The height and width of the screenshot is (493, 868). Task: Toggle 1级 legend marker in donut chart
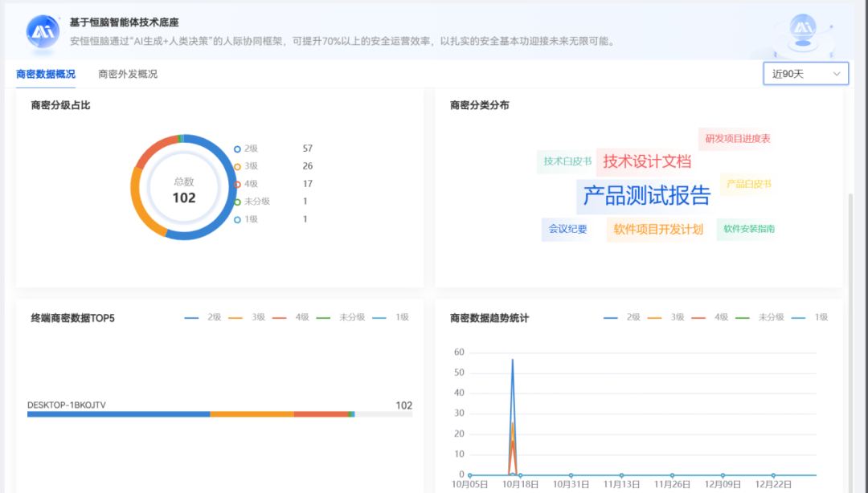tap(237, 219)
